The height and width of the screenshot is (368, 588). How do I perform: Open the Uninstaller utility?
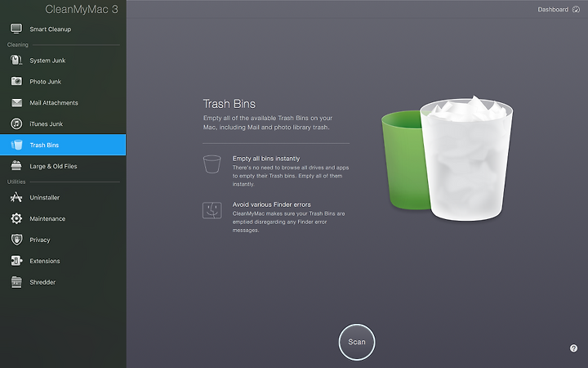45,197
